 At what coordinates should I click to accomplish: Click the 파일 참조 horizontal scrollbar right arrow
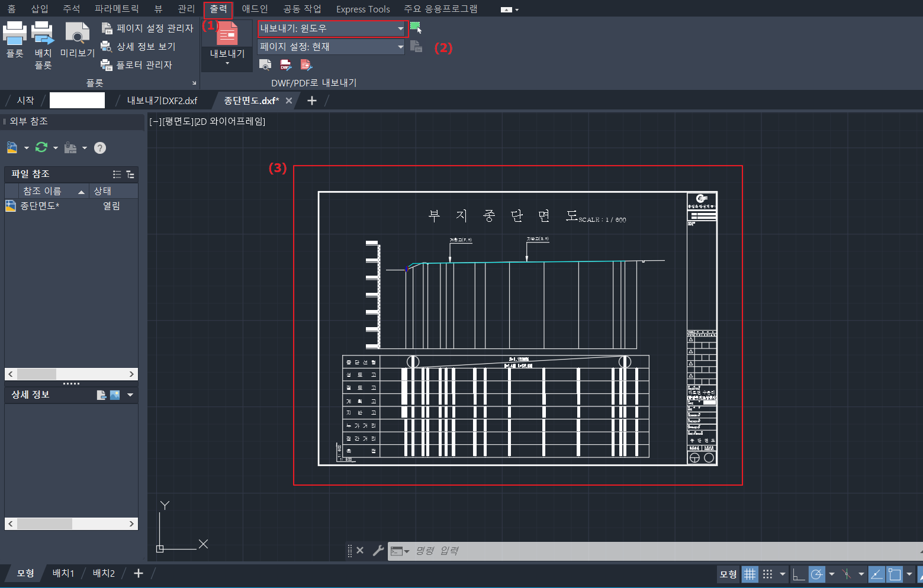pos(131,374)
